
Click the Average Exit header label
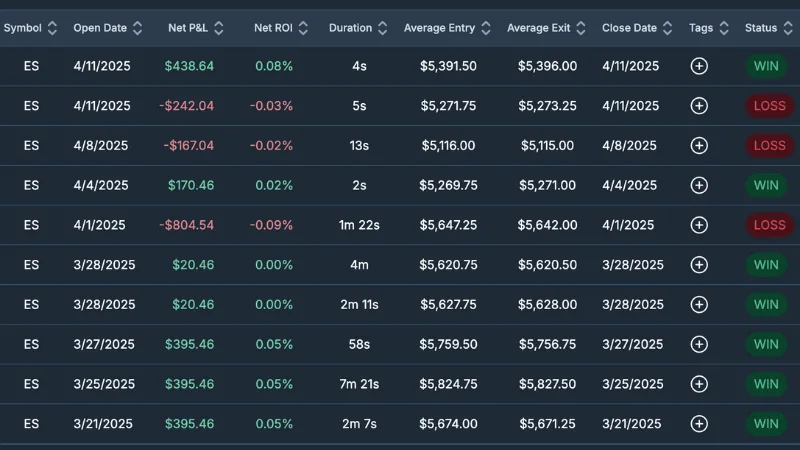click(539, 28)
